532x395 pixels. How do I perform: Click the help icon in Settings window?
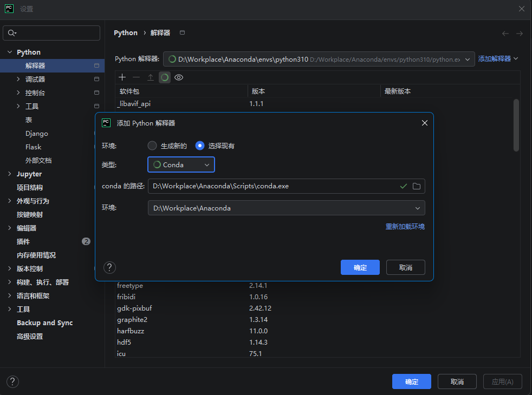pyautogui.click(x=12, y=382)
